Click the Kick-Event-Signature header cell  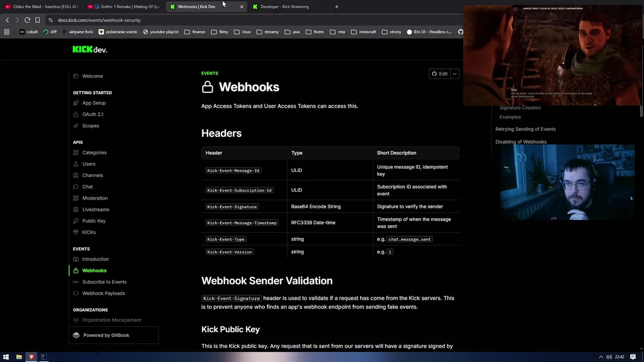(x=232, y=207)
